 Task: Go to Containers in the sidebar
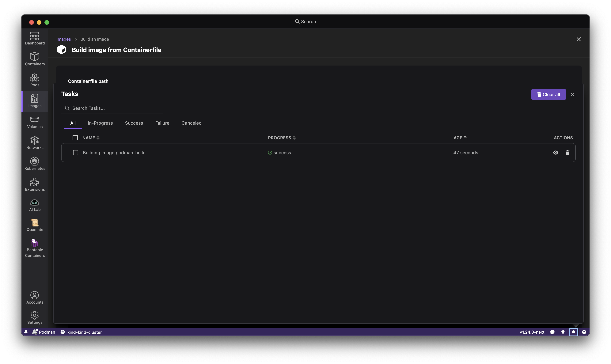pyautogui.click(x=35, y=59)
